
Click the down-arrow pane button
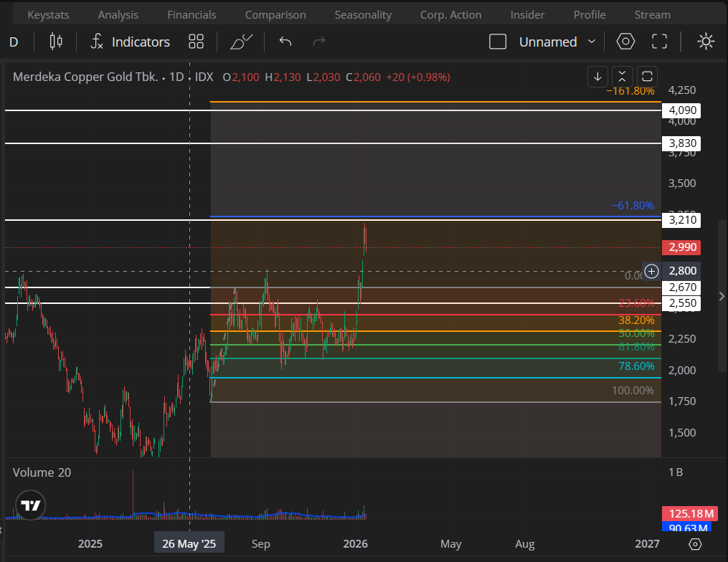tap(597, 76)
